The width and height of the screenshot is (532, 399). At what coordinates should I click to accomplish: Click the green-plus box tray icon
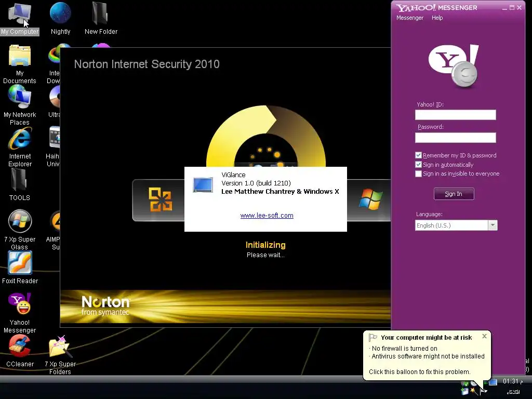pos(464,391)
